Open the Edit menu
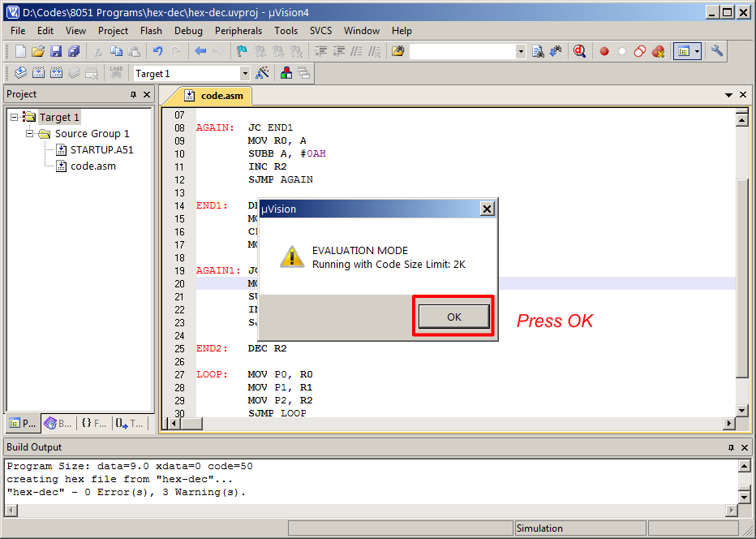The image size is (756, 539). click(45, 31)
